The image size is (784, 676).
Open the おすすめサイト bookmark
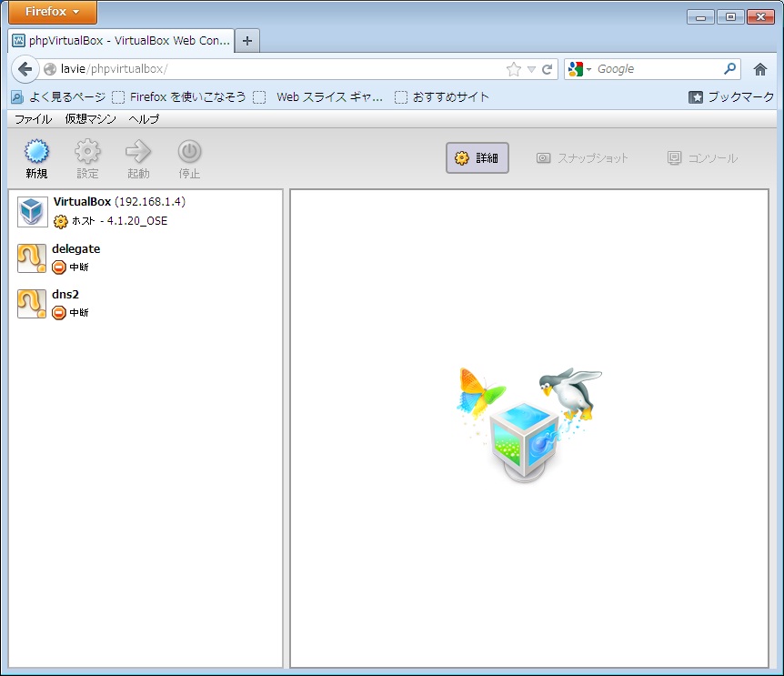click(x=442, y=97)
